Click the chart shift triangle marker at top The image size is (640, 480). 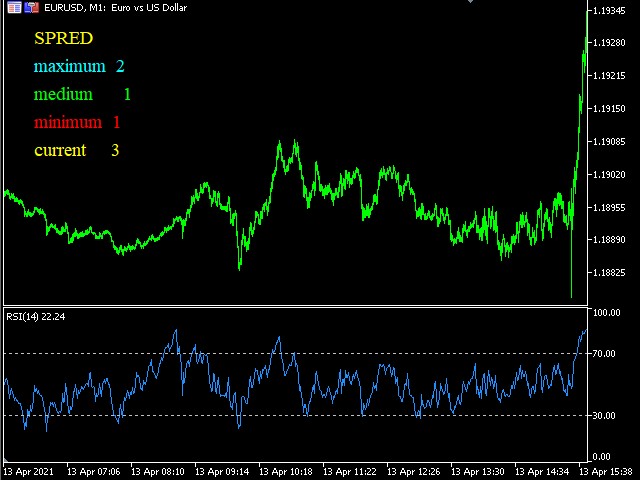471,2
